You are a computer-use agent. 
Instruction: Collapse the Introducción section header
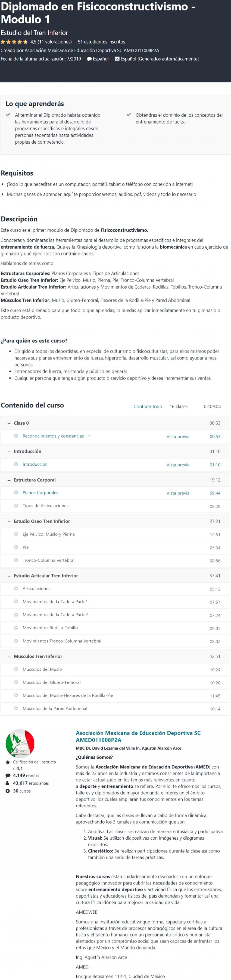coord(115,451)
